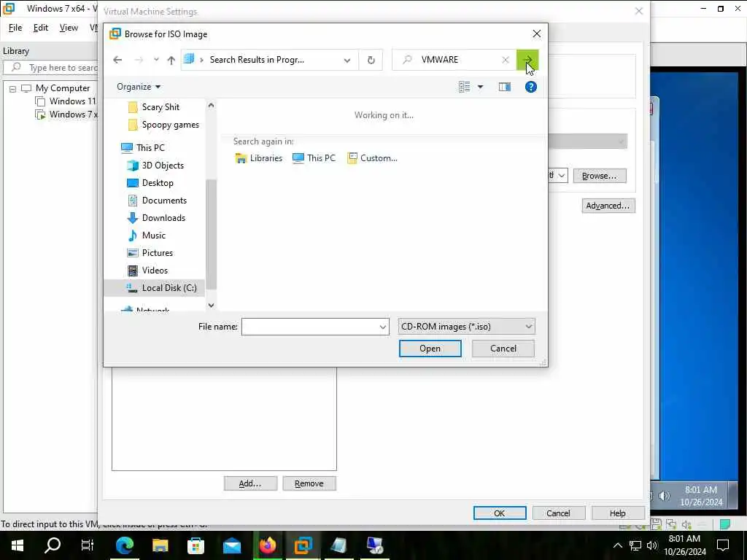Open Windows Start menu
This screenshot has height=560, width=747.
[18, 545]
